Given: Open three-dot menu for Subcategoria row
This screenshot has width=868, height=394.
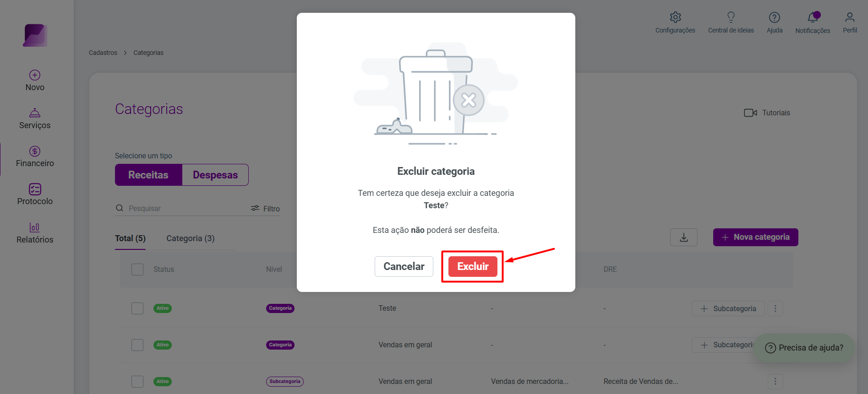Looking at the screenshot, I should coord(775,381).
